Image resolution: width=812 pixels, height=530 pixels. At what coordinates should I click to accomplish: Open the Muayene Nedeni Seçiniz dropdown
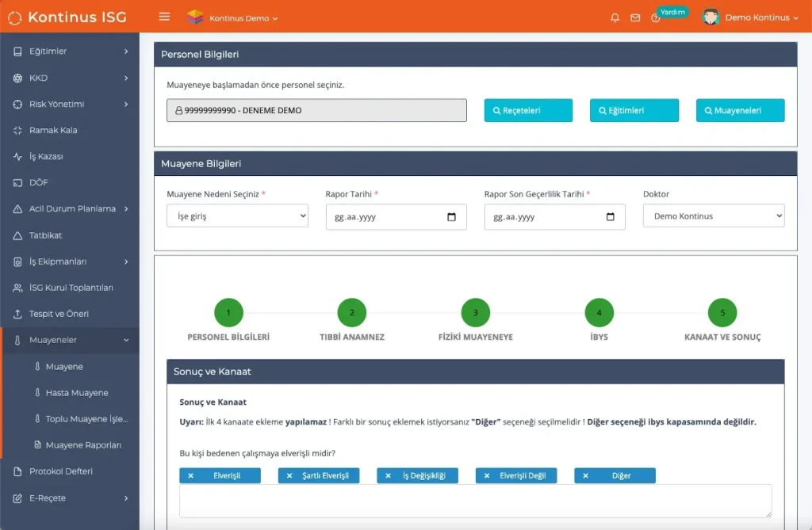point(237,215)
